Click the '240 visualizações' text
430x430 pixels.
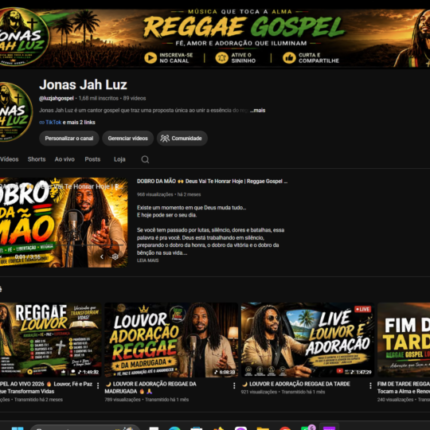(395, 399)
